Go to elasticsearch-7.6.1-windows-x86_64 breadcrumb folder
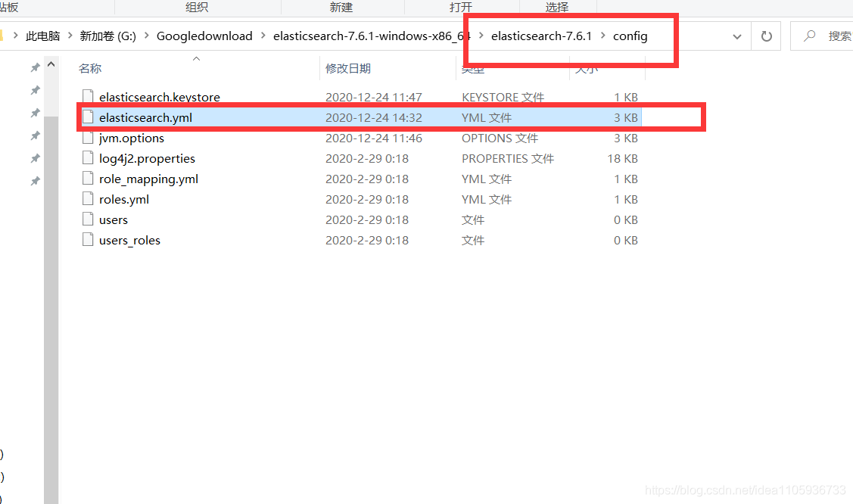 pyautogui.click(x=372, y=36)
